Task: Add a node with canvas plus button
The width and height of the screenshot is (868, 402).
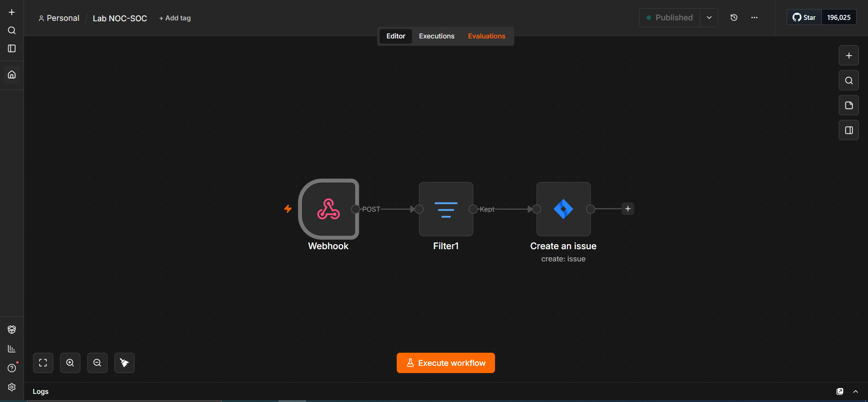Action: pyautogui.click(x=849, y=56)
